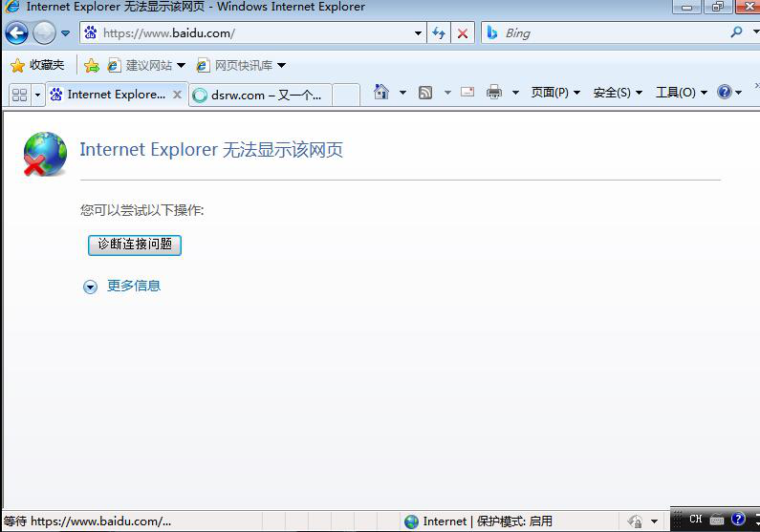Print the page with the printer icon
The width and height of the screenshot is (760, 532).
click(x=494, y=92)
